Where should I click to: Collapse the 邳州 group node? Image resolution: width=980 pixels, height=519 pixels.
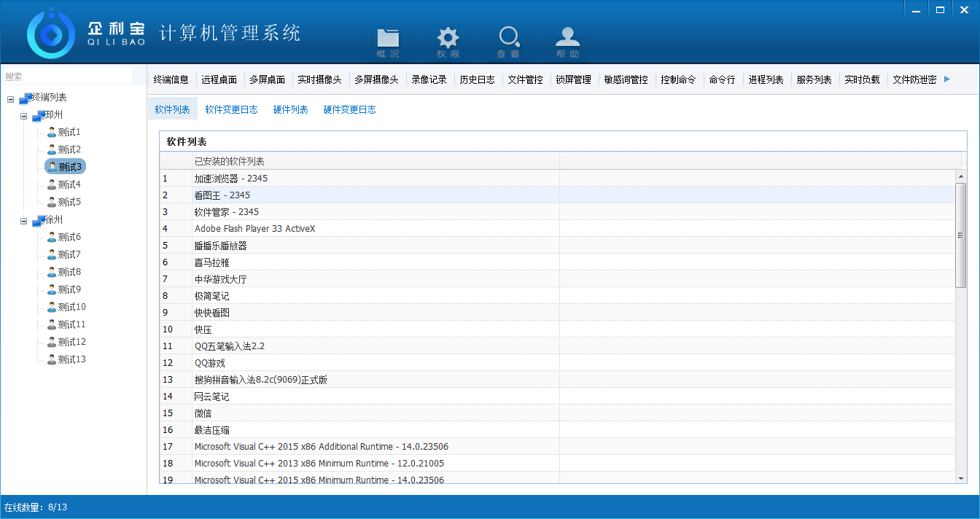point(24,116)
